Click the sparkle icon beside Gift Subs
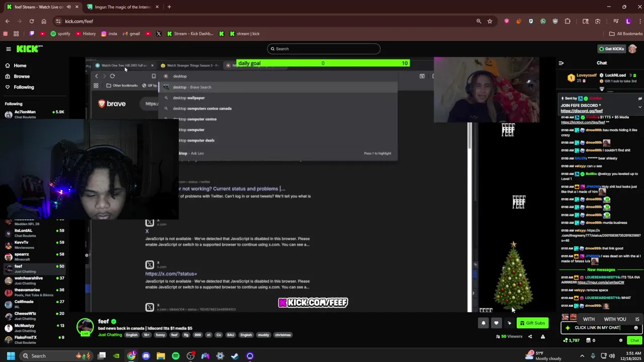The image size is (644, 362). (x=509, y=323)
